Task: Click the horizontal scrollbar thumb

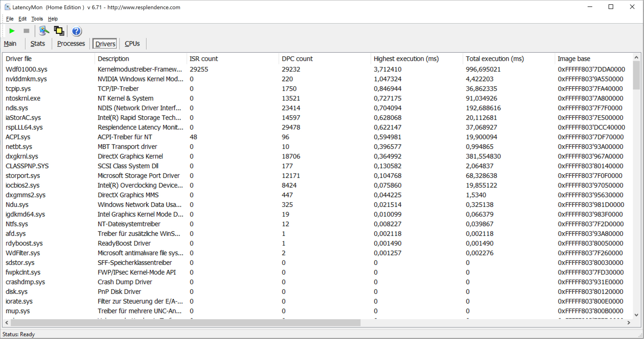Action: pos(185,322)
